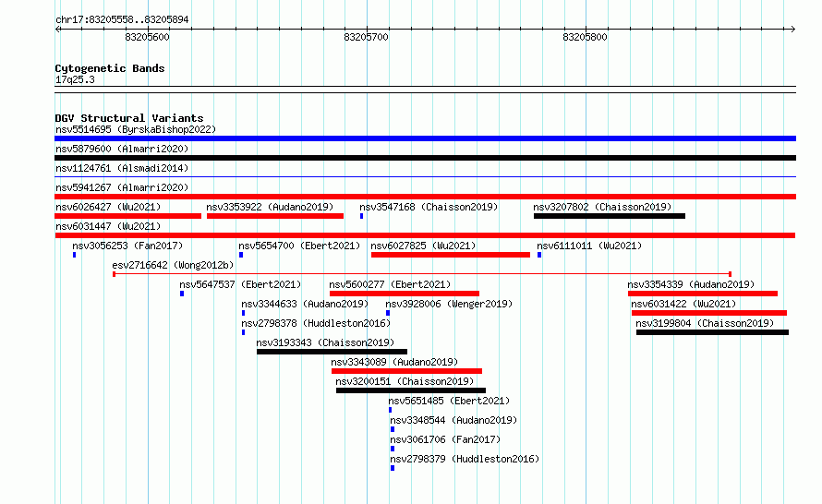Open nsv3056253 (Fan2017) label

(127, 246)
